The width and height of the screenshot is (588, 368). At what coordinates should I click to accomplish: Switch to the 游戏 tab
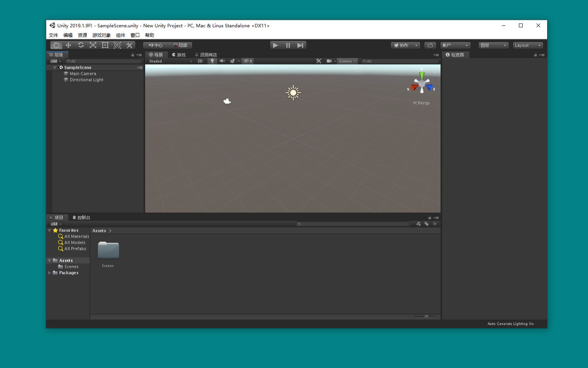click(179, 55)
